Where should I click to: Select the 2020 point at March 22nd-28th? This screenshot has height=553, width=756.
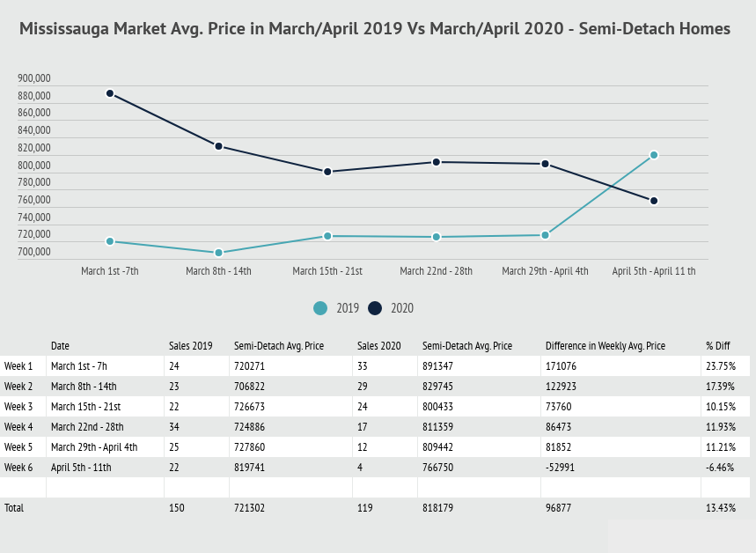(x=437, y=162)
